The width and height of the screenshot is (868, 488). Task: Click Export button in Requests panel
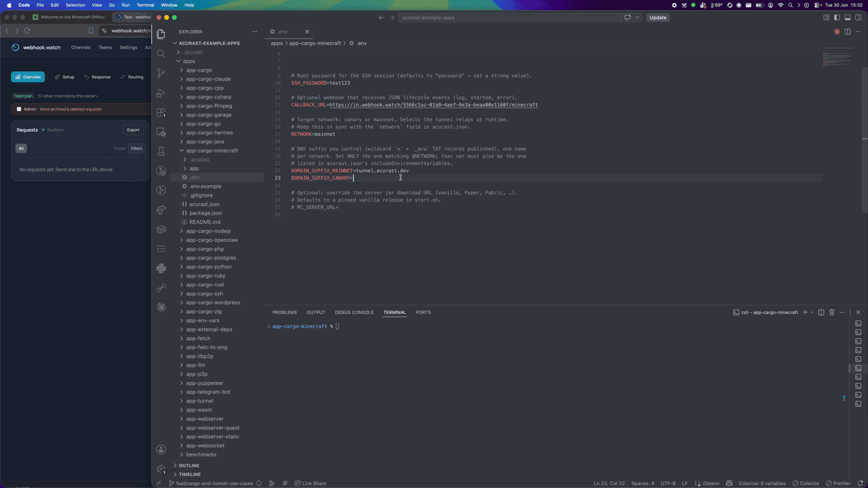(133, 130)
